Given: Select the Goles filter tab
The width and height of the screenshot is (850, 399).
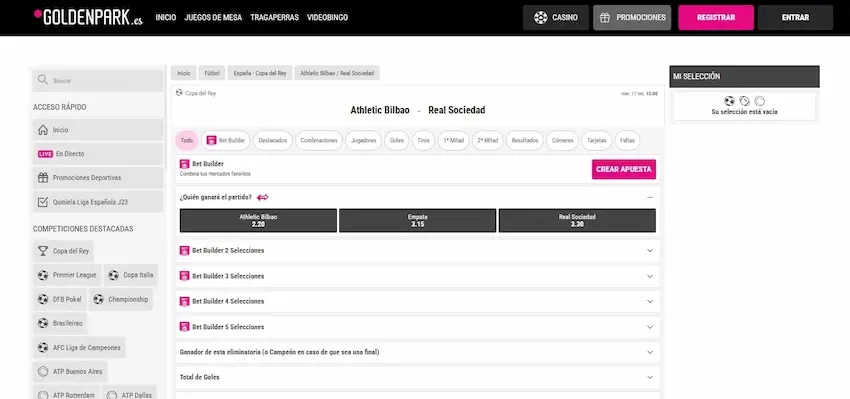Looking at the screenshot, I should coord(397,140).
